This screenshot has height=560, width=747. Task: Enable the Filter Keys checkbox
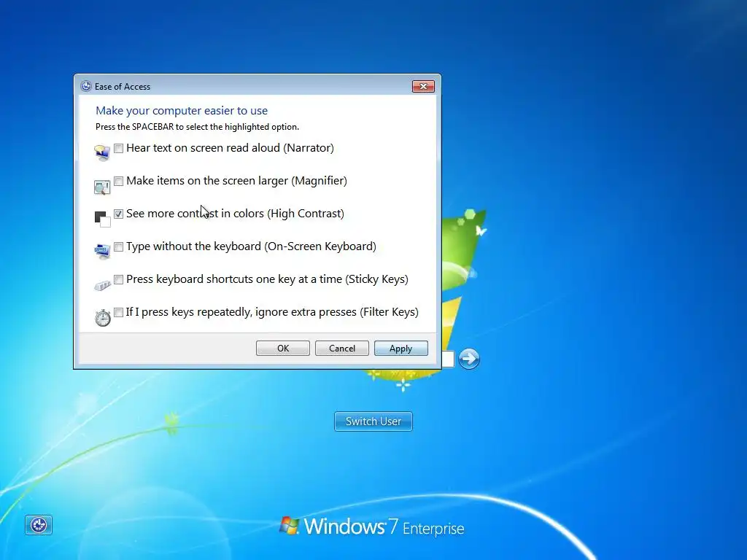click(119, 312)
